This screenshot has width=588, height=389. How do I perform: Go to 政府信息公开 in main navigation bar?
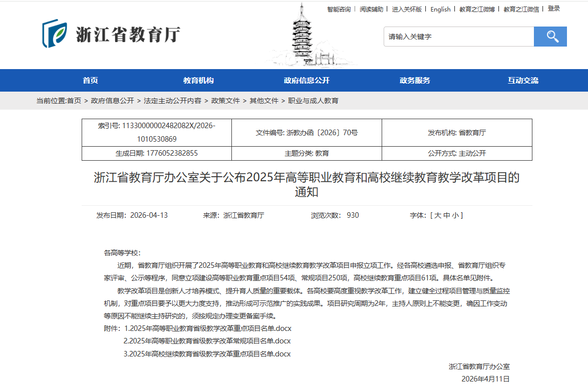click(307, 81)
